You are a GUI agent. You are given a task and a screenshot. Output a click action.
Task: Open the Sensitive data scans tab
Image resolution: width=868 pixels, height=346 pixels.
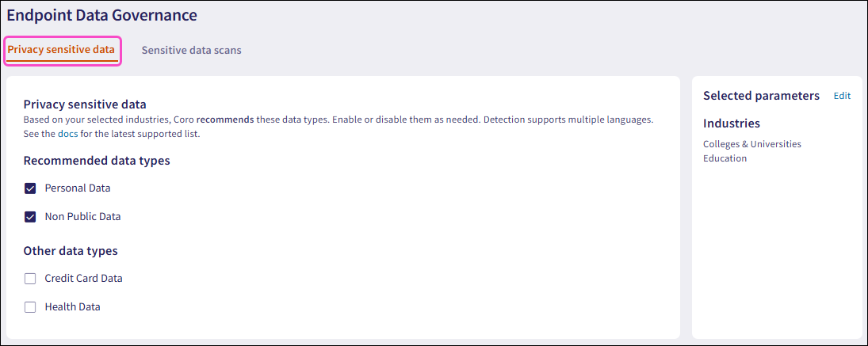point(191,50)
